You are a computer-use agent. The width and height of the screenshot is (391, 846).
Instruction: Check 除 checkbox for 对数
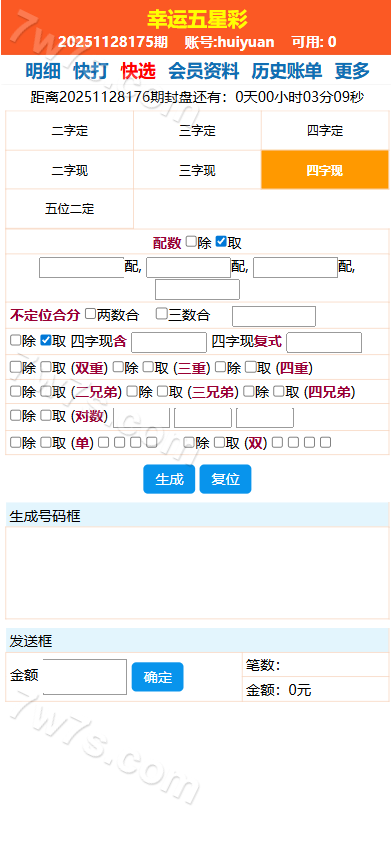pos(15,415)
